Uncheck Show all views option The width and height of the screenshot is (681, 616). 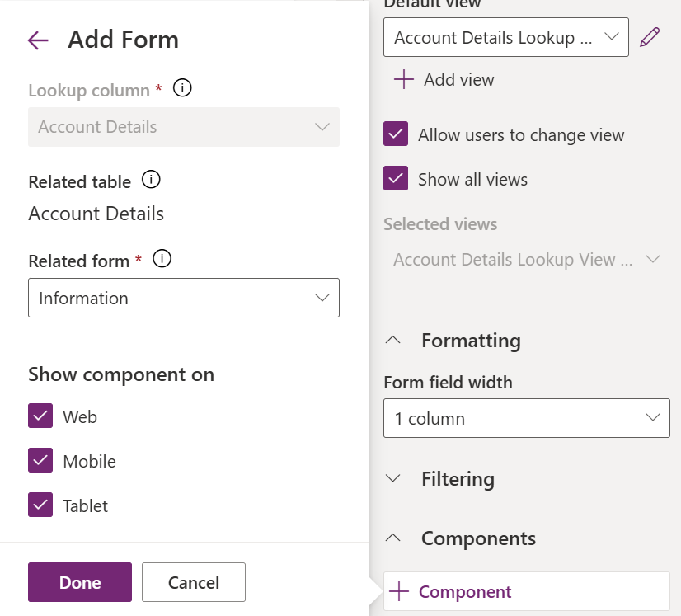tap(397, 179)
